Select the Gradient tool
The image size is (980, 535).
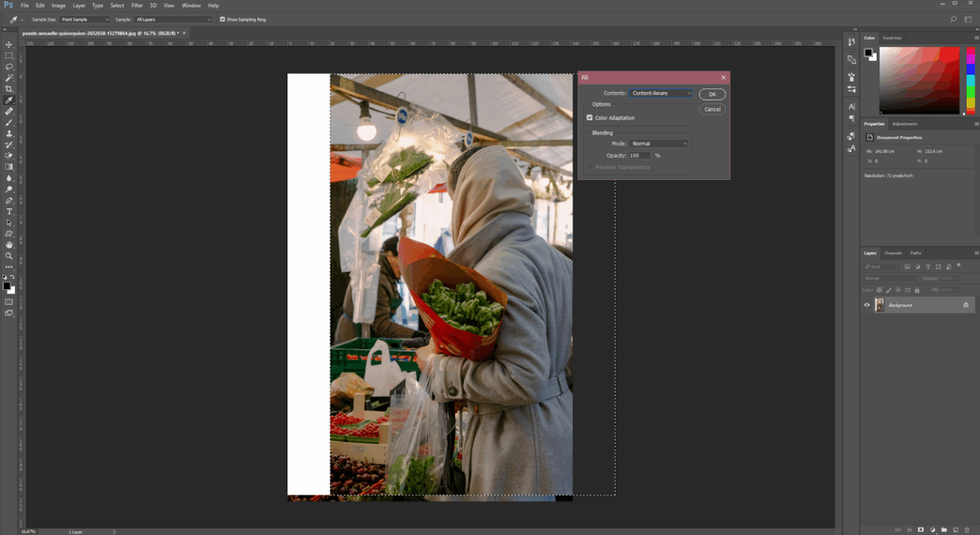point(9,167)
